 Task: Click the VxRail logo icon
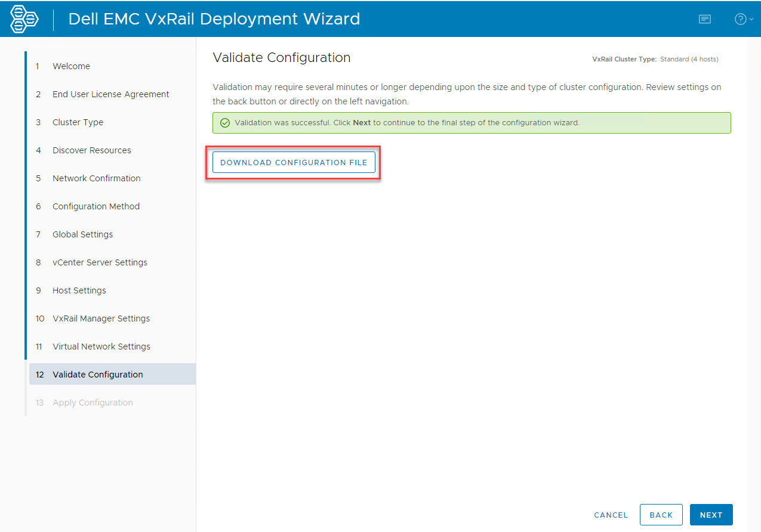click(x=24, y=19)
